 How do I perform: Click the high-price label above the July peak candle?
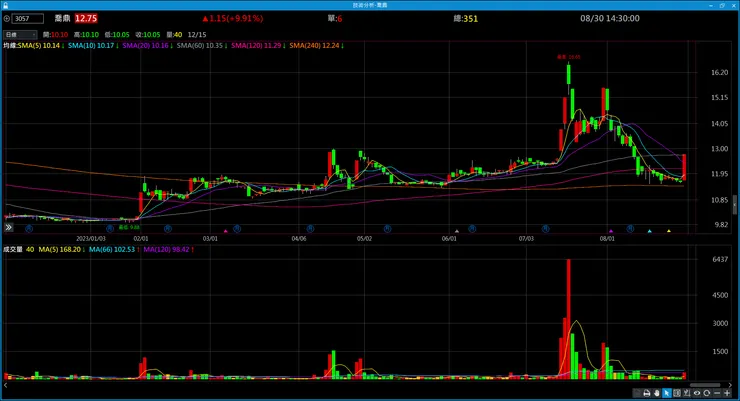click(569, 57)
